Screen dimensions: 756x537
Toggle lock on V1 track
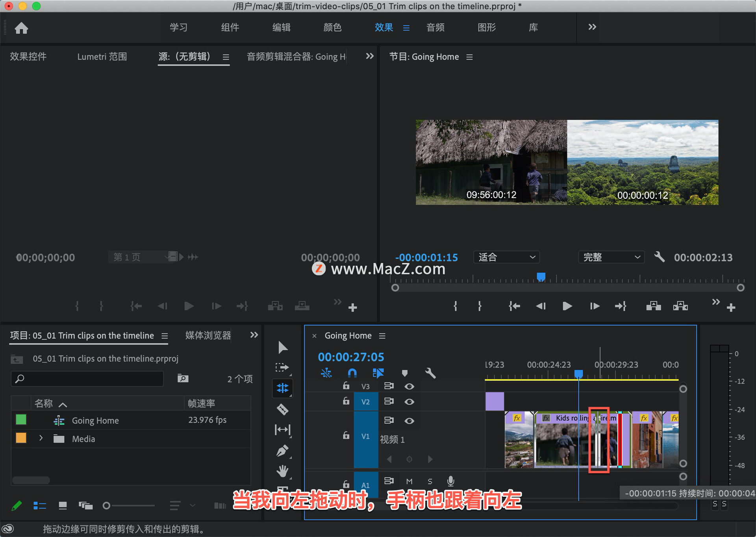click(x=346, y=435)
